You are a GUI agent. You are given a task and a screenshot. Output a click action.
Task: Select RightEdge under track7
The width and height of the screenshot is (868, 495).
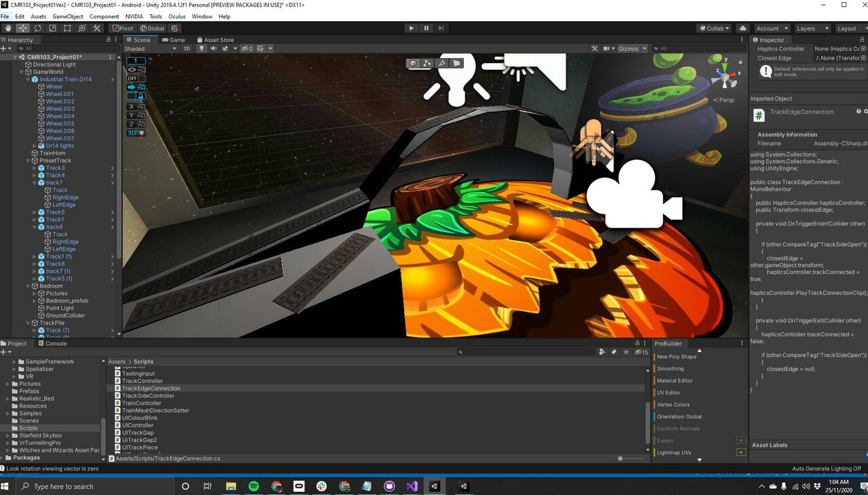click(65, 197)
